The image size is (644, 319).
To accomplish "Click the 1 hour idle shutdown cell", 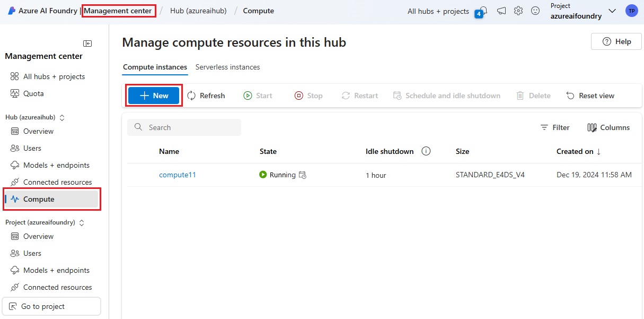I will click(x=376, y=175).
